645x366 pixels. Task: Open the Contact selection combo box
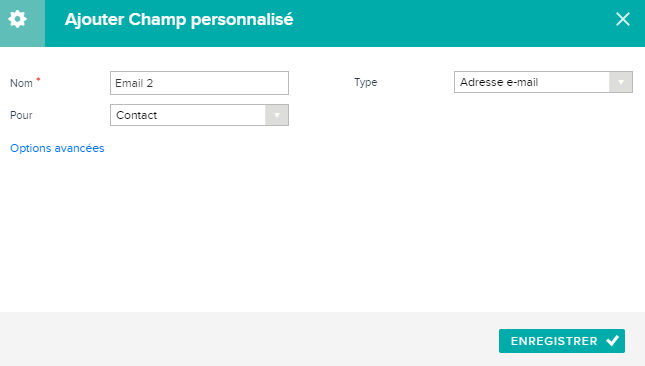(199, 115)
